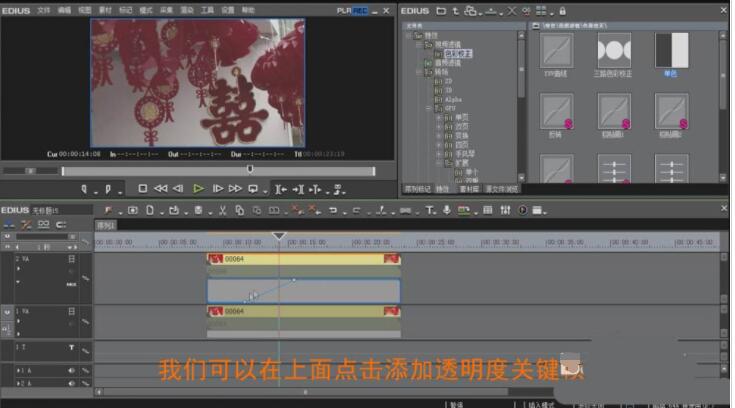Click the Redo arrow icon
The image size is (735, 408).
tap(356, 211)
